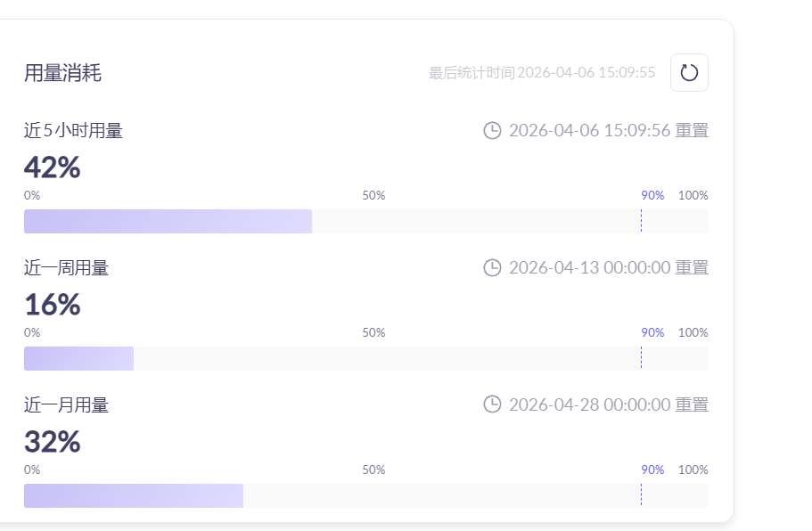The height and width of the screenshot is (531, 812).
Task: Click clock icon beside monthly usage reset time
Action: tap(492, 404)
